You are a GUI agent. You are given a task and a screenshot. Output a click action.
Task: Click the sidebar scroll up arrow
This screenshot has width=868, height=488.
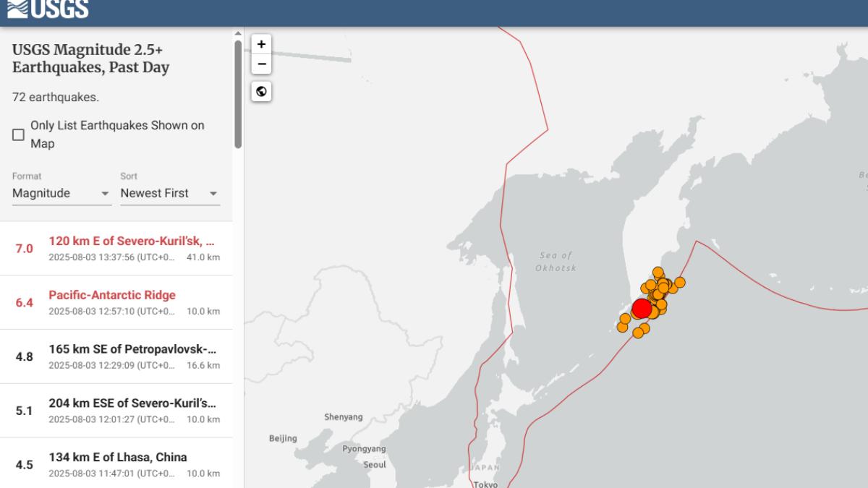(238, 33)
